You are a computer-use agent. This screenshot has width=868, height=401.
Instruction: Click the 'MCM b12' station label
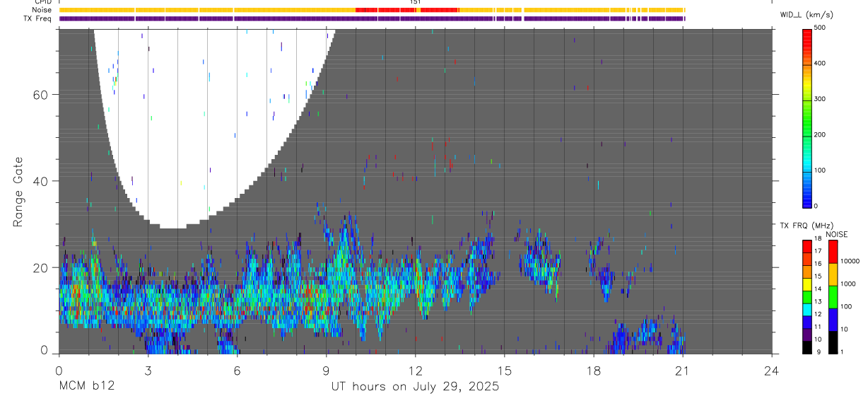pos(87,386)
